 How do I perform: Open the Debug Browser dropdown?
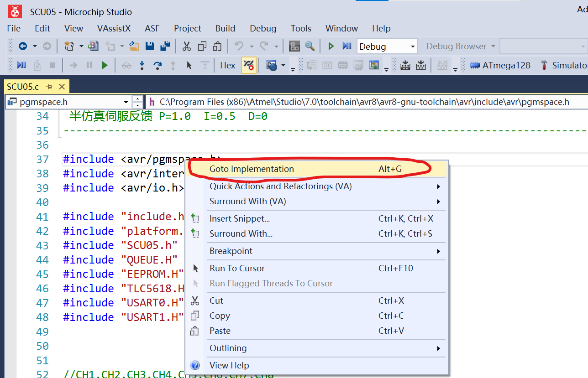coord(459,46)
